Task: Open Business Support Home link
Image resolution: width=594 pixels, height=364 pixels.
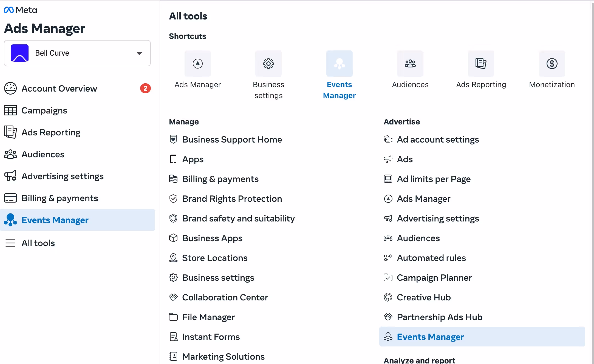Action: 232,140
